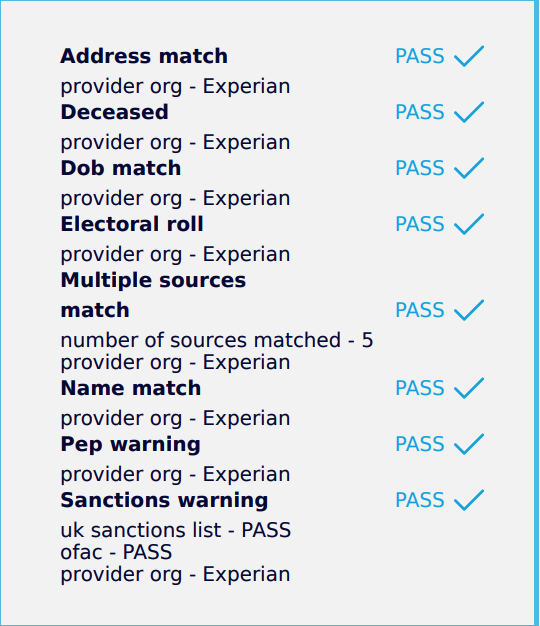Click the uk sanctions list result line
This screenshot has height=626, width=540.
[176, 530]
